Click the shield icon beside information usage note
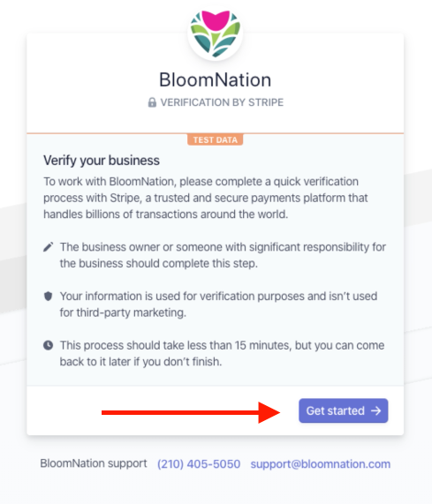The width and height of the screenshot is (432, 504). 49,296
